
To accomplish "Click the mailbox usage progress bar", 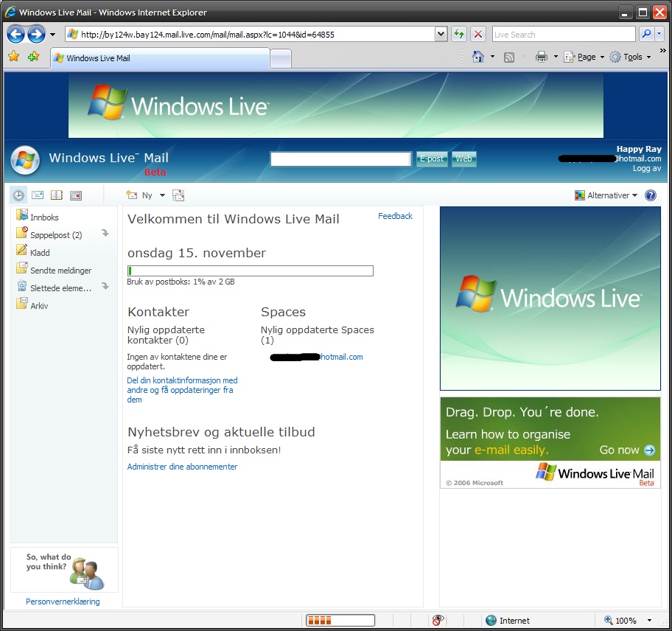I will click(251, 271).
